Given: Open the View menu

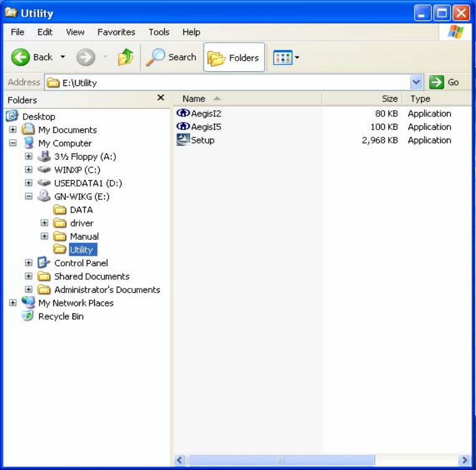Looking at the screenshot, I should (75, 32).
